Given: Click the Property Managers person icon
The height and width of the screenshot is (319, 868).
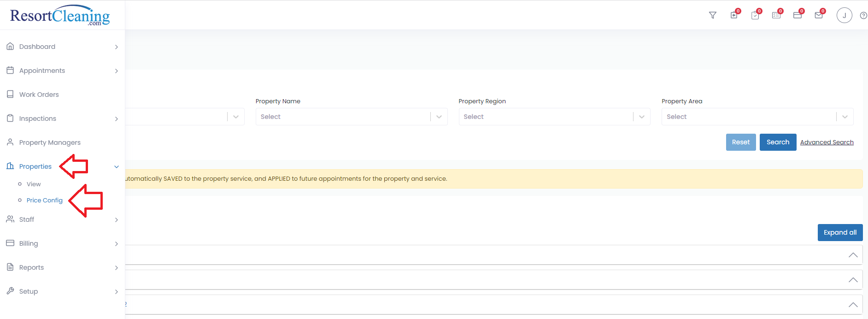Looking at the screenshot, I should [x=10, y=142].
